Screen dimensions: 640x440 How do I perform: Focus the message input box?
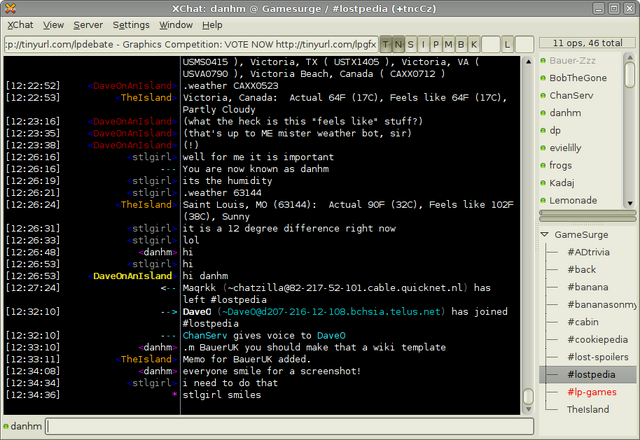pos(289,426)
